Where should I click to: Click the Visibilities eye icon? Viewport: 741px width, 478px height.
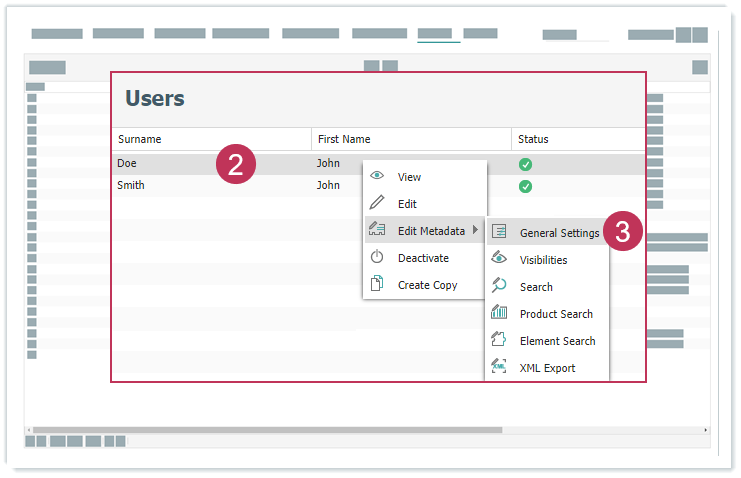coord(499,259)
